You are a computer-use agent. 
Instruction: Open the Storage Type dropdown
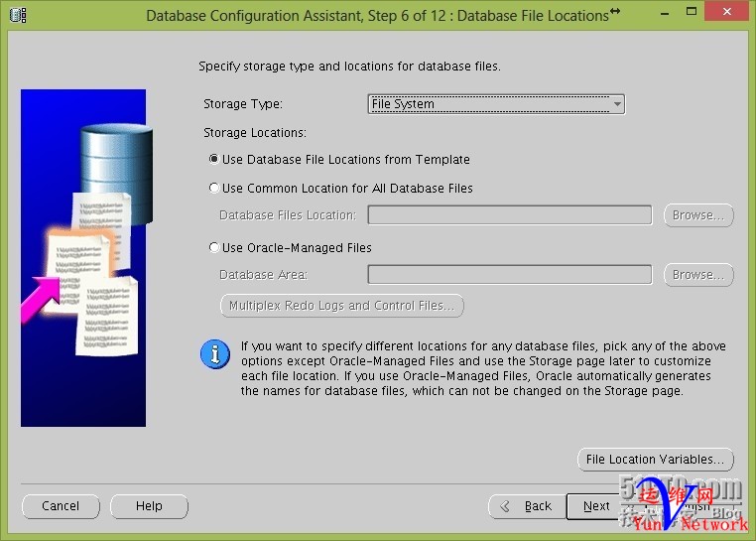pos(496,104)
